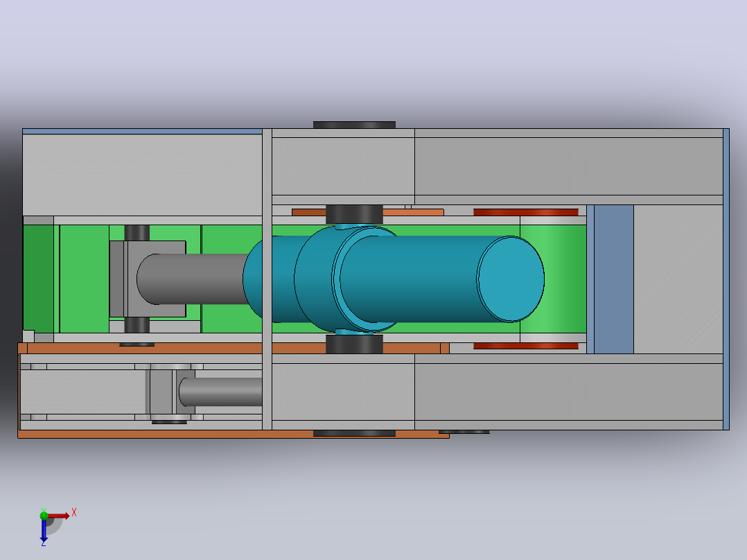Image resolution: width=747 pixels, height=560 pixels.
Task: Select the vertical gray divider plate crossing the cylinder
Action: point(267,279)
